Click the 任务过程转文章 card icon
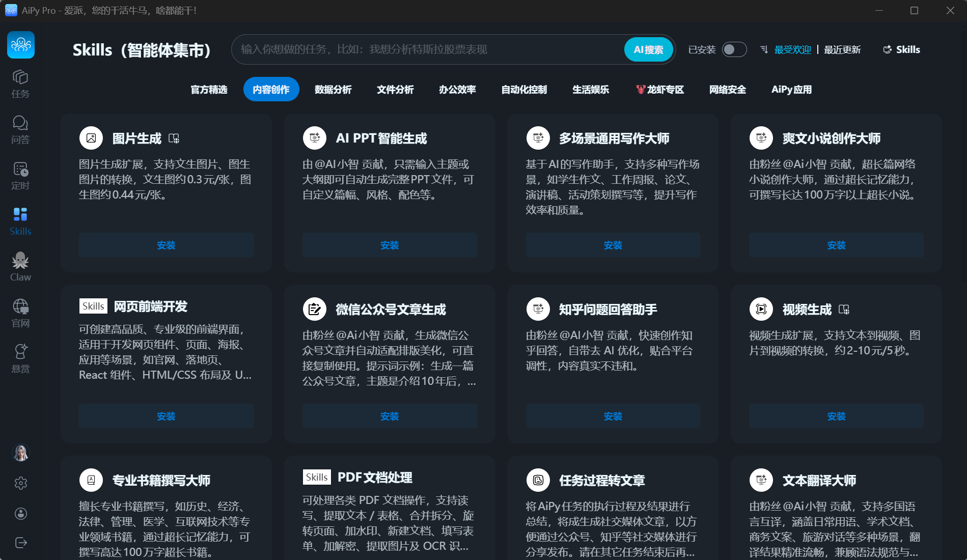 (x=538, y=480)
